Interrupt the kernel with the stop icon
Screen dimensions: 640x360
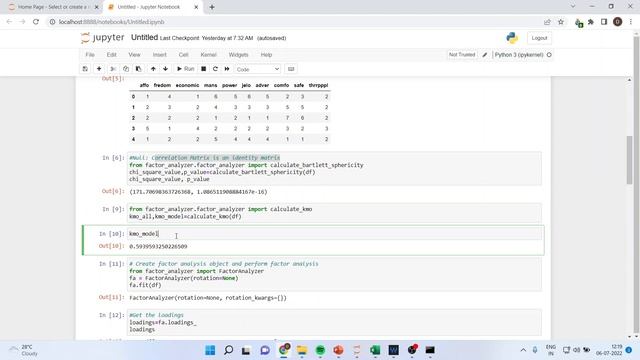pos(203,69)
